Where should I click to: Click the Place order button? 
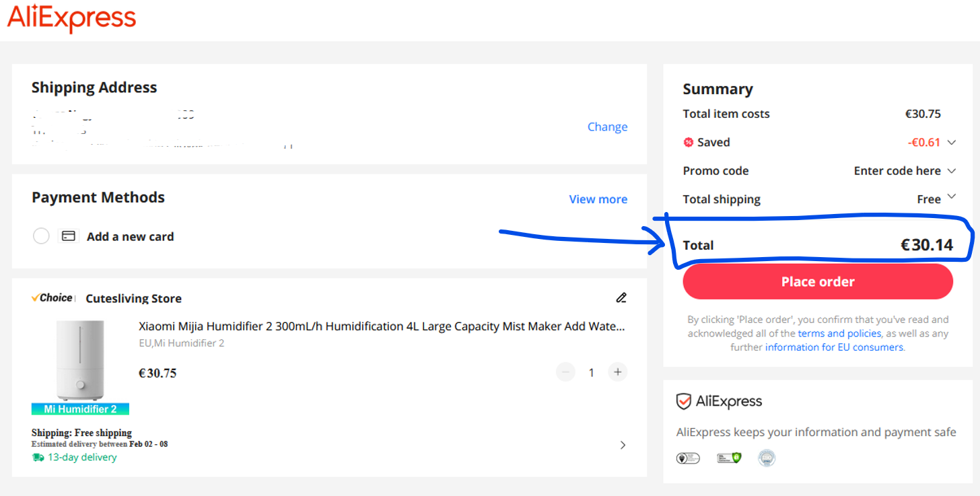(818, 282)
